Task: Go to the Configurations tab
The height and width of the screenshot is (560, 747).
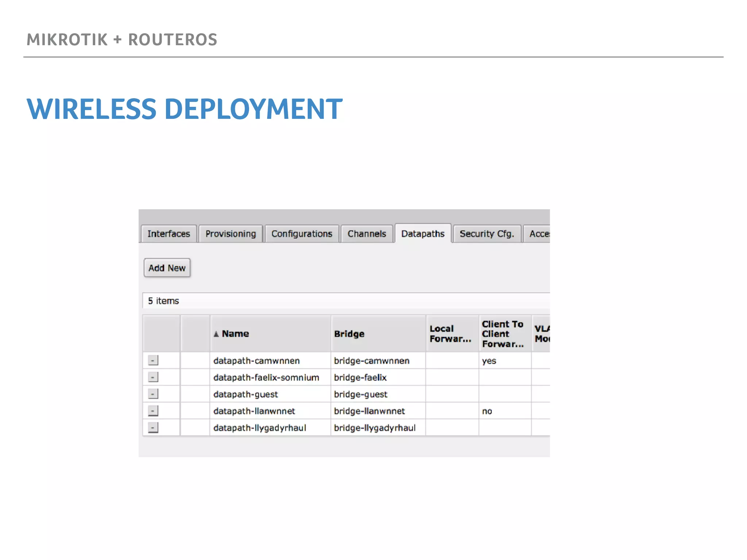Action: click(302, 234)
